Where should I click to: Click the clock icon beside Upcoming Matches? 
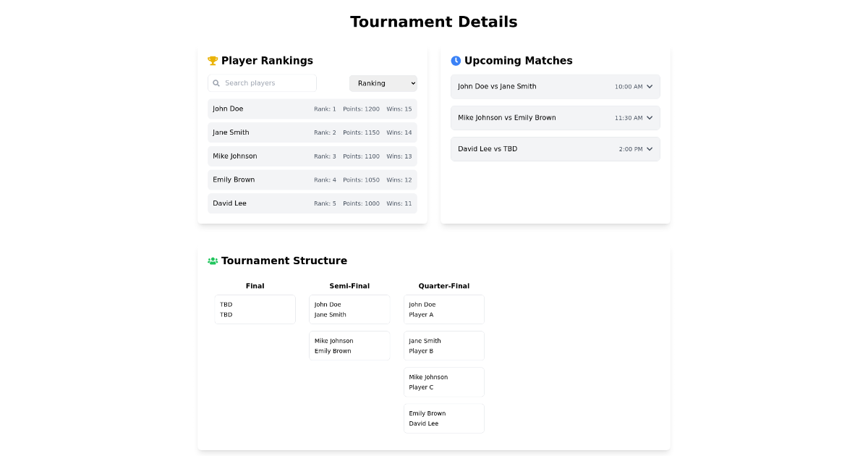coord(455,60)
